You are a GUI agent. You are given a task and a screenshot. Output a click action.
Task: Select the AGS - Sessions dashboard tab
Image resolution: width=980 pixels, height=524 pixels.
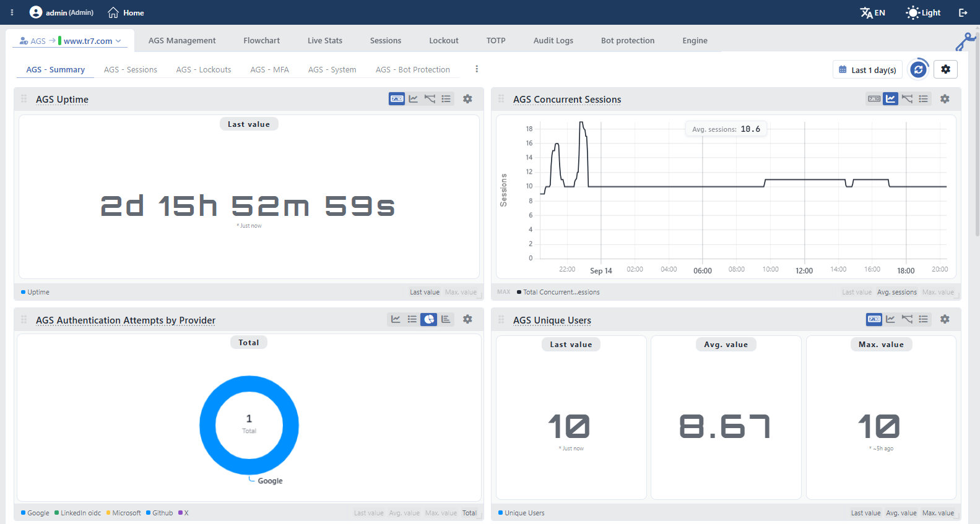(x=131, y=69)
